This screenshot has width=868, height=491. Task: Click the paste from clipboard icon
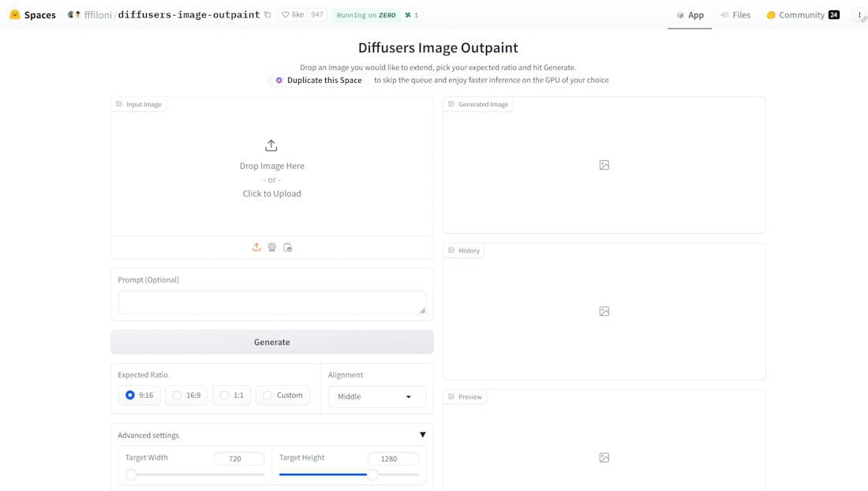(287, 247)
